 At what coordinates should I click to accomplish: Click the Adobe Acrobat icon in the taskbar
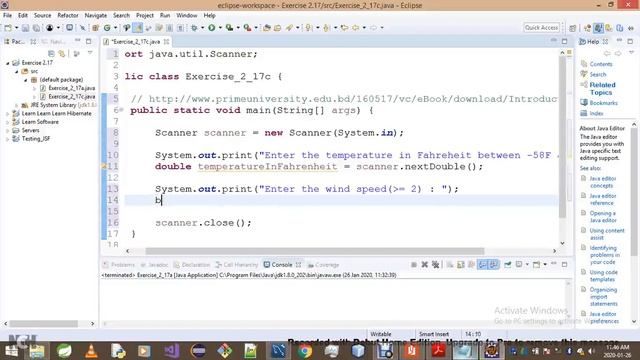pos(438,351)
